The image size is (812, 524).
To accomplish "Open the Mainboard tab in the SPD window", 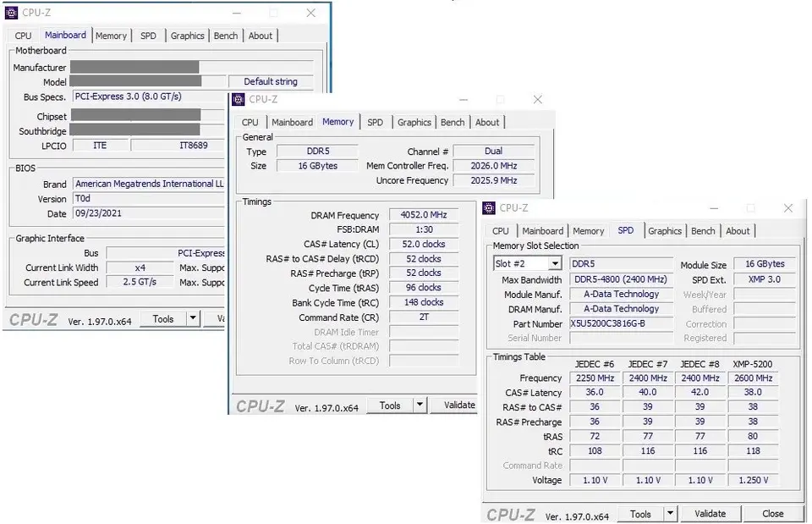I will pos(542,230).
